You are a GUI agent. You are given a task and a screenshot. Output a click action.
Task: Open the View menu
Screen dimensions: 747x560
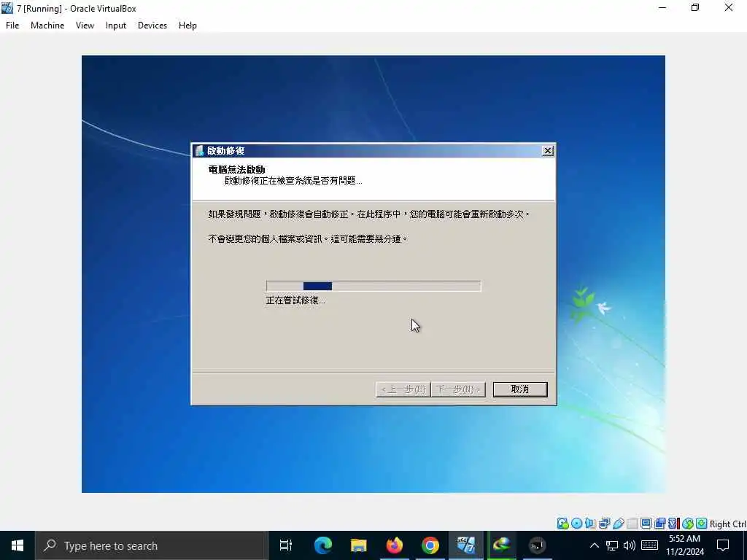[85, 26]
